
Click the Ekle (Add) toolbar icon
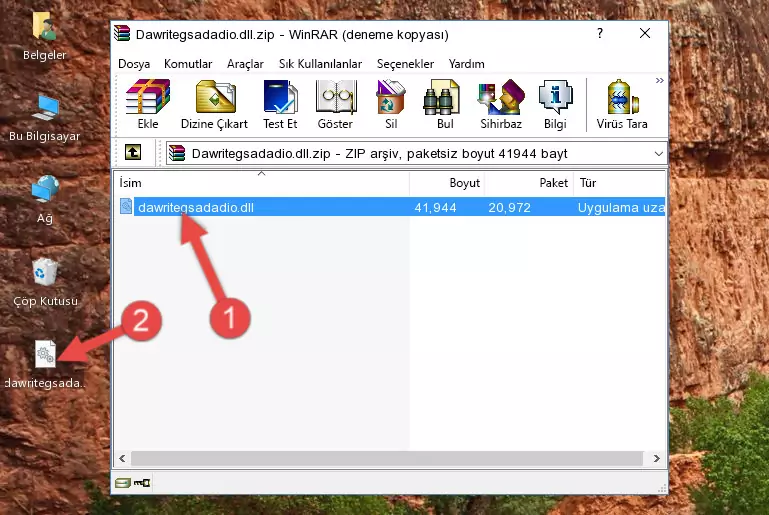point(148,104)
